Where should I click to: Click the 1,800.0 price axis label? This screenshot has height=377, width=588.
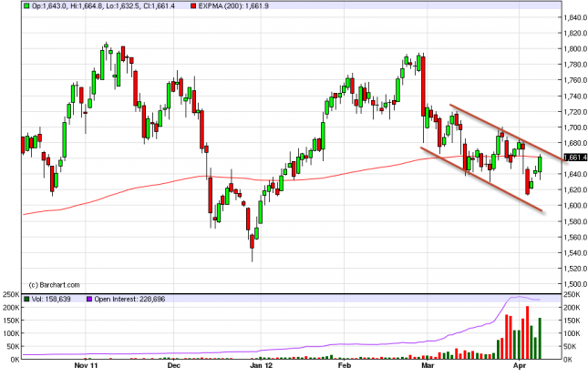coord(576,48)
